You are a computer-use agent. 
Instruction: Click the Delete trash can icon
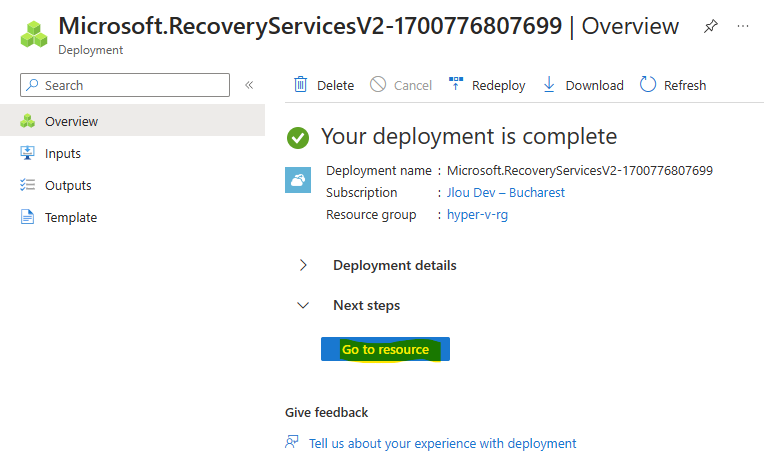(x=301, y=85)
